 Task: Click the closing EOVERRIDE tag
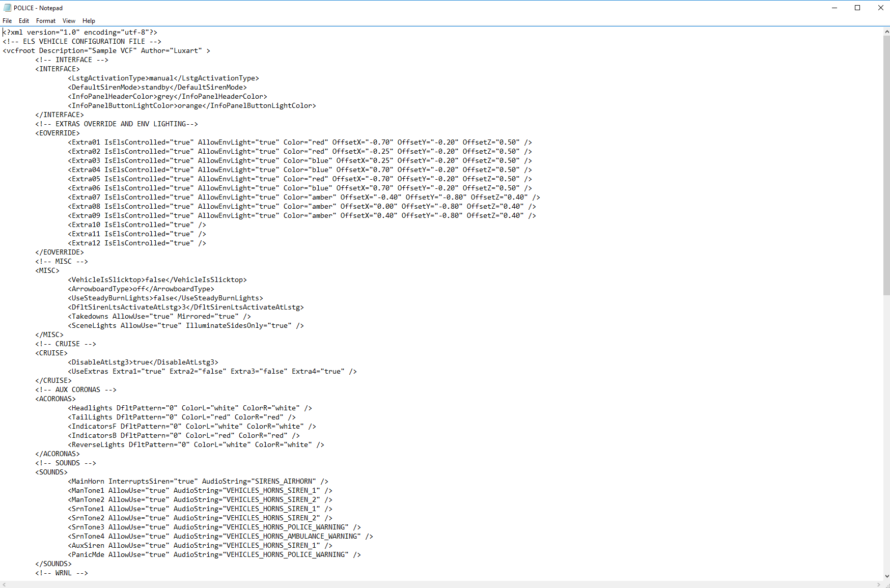[60, 252]
